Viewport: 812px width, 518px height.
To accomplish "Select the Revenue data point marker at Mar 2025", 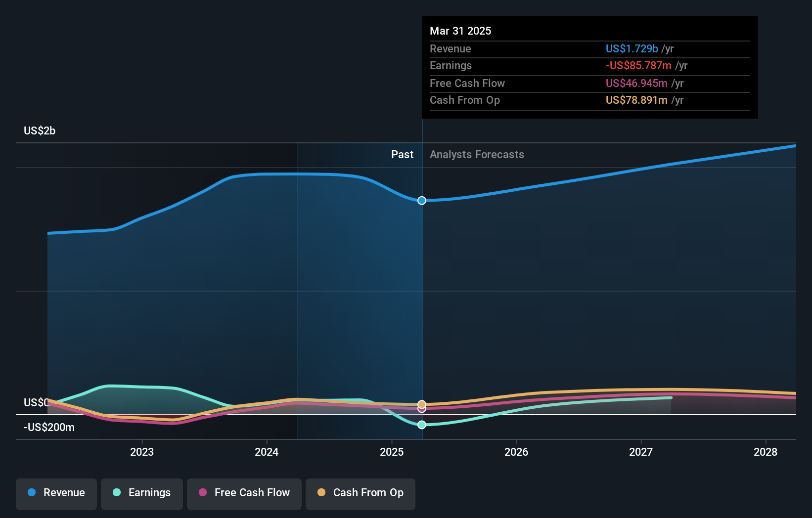I will (422, 200).
